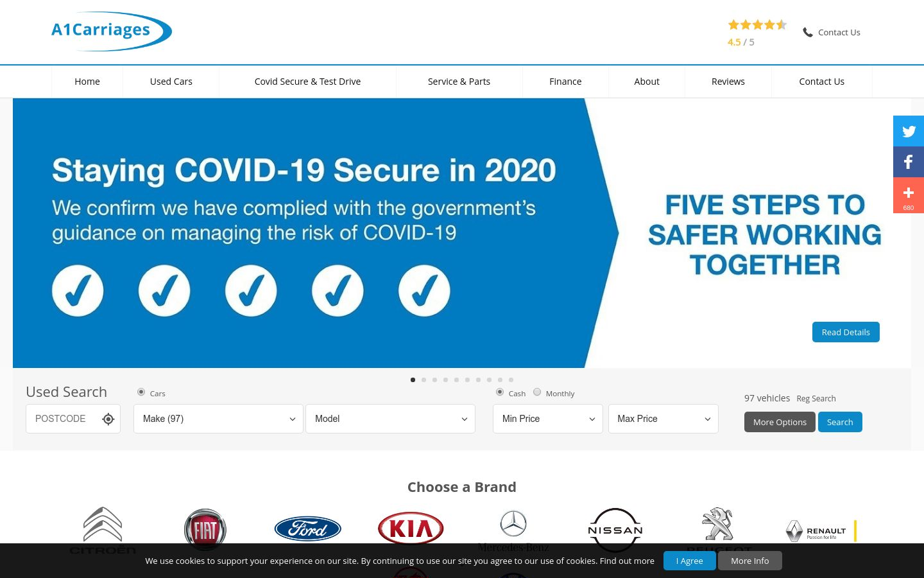
Task: Open the Max Price dropdown
Action: coord(663,419)
